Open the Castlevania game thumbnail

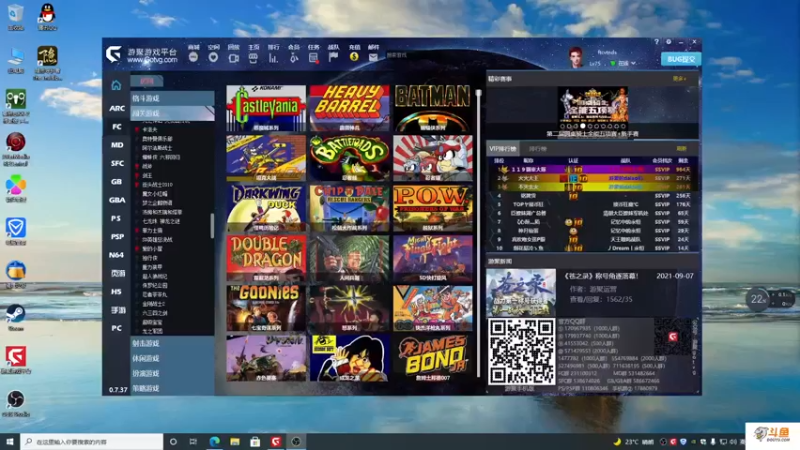266,108
